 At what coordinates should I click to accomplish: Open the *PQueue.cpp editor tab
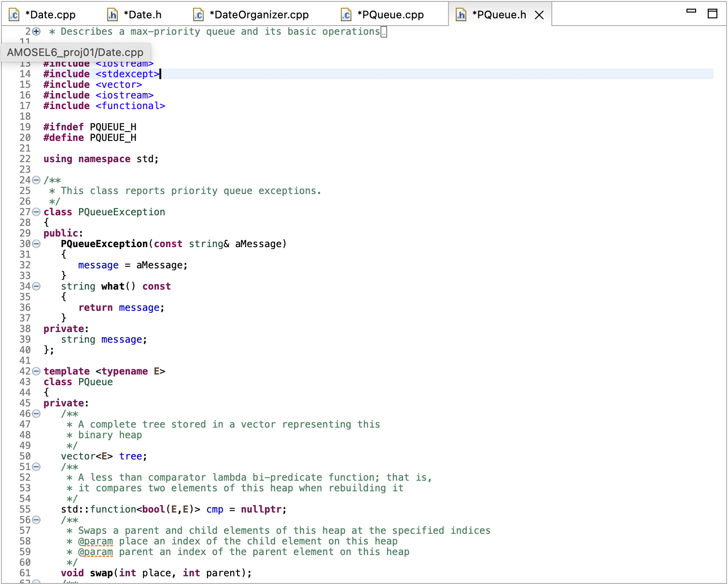pos(382,14)
